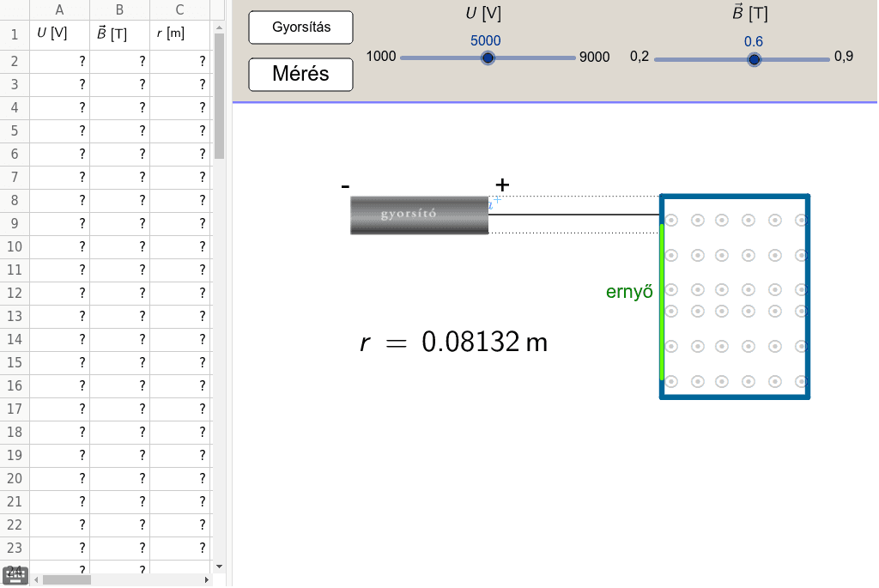Click the horizontal scrollbar right arrow
The height and width of the screenshot is (588, 879).
click(x=207, y=580)
